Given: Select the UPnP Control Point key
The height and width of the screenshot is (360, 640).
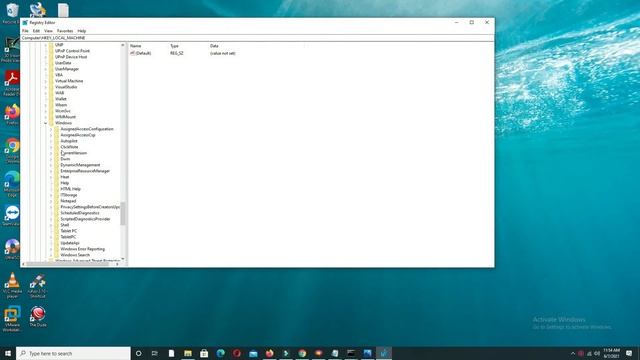Looking at the screenshot, I should click(x=72, y=51).
